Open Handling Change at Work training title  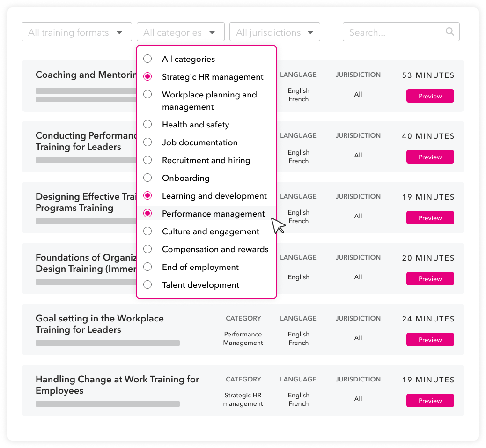[x=117, y=385]
